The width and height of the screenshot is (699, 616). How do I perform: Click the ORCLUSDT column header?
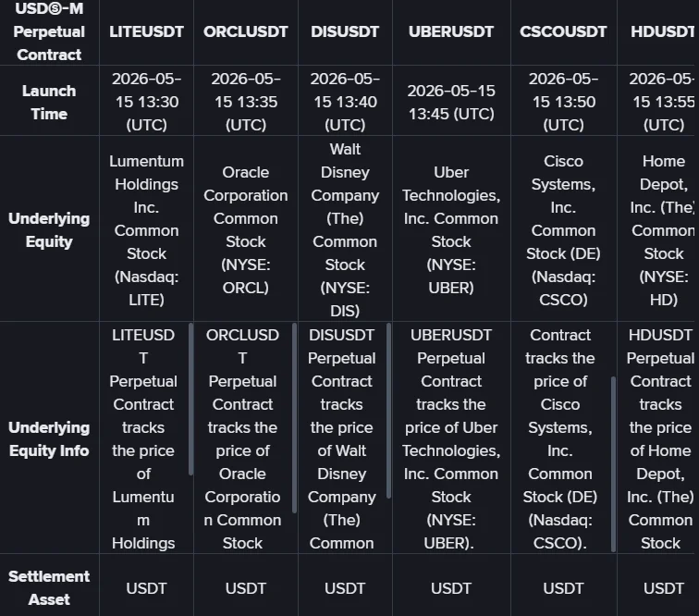(x=246, y=32)
